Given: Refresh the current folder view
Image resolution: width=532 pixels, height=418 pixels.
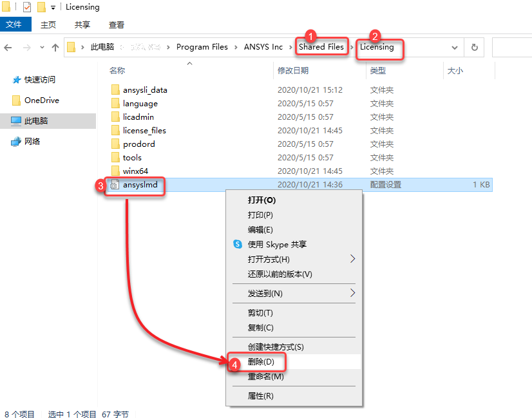Looking at the screenshot, I should click(474, 47).
